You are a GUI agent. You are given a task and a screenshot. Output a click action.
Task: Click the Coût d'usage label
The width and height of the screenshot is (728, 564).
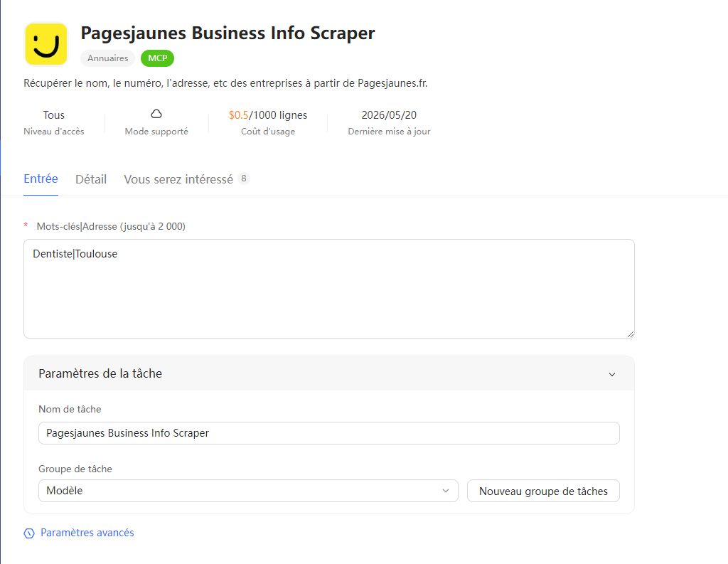pyautogui.click(x=268, y=132)
